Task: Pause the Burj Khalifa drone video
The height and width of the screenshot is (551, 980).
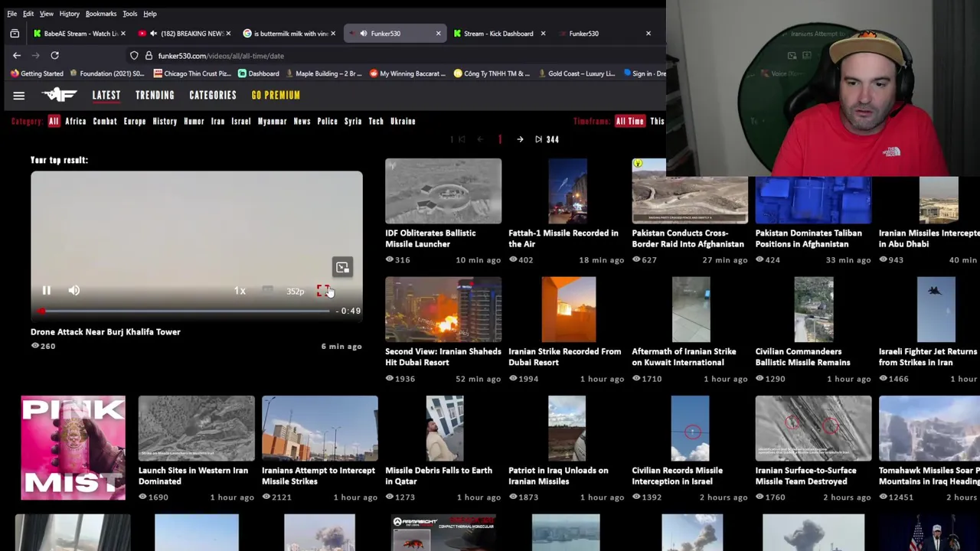Action: [46, 291]
